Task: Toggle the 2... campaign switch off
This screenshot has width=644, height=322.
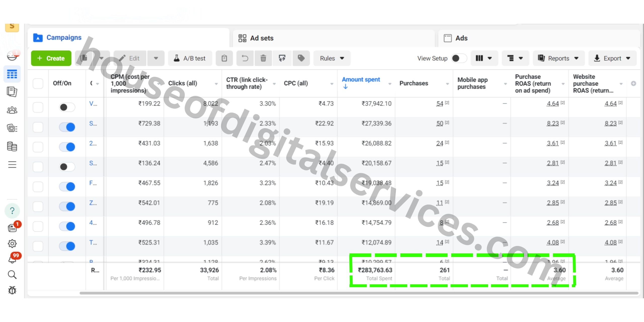Action: click(x=67, y=147)
